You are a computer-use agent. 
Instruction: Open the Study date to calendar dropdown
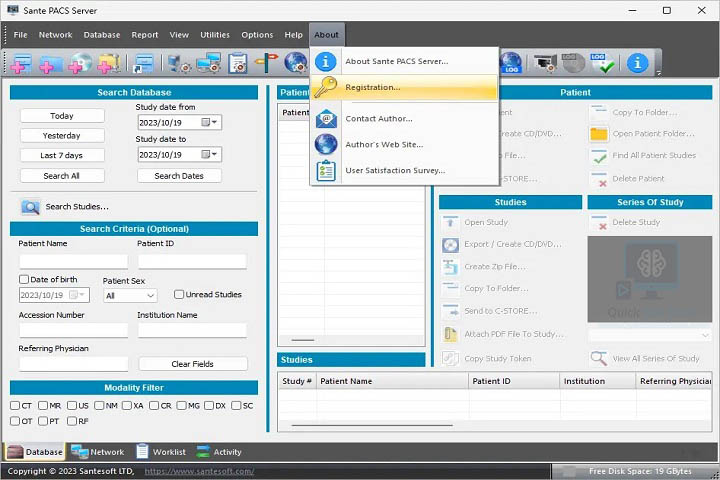click(x=210, y=154)
